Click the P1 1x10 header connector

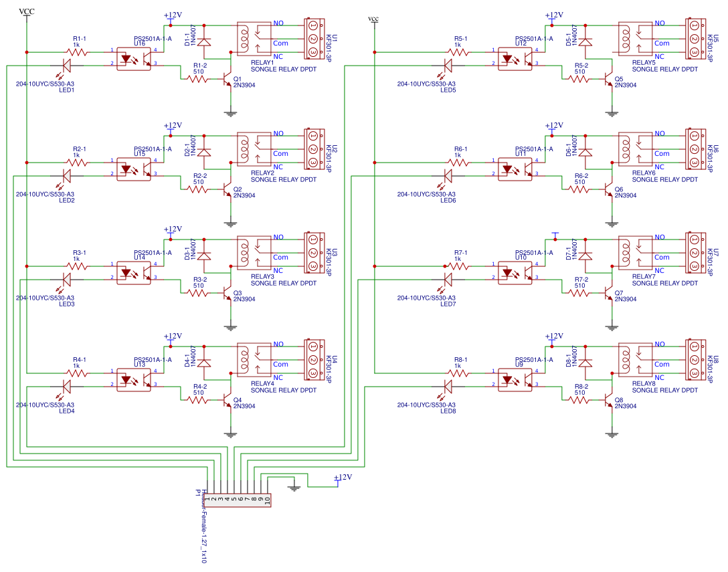(x=238, y=499)
